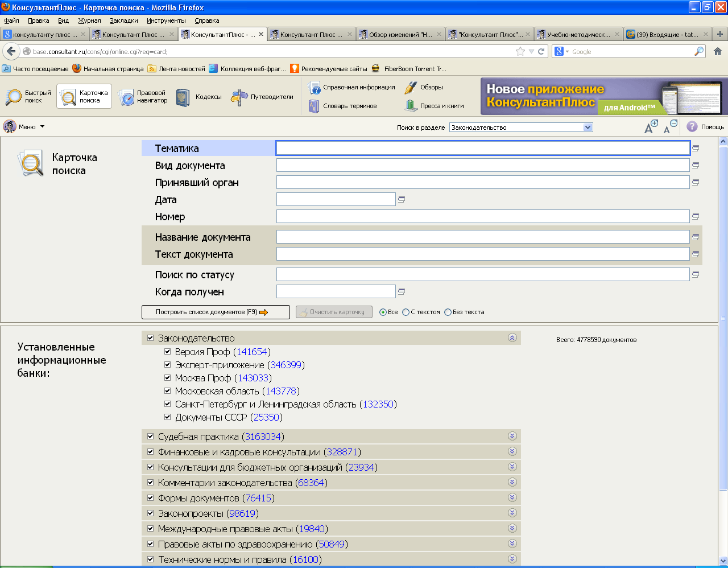Open Принявший орган value list icon
Image resolution: width=728 pixels, height=568 pixels.
(x=696, y=183)
